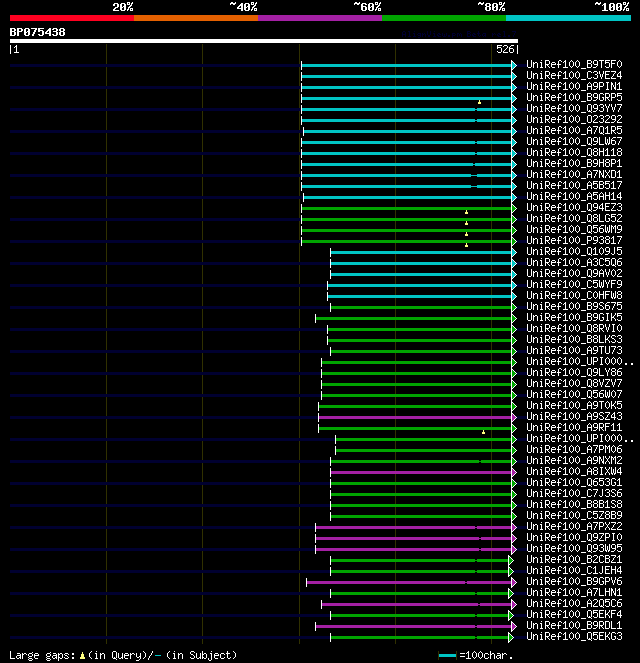Select UniRef100_Q8RVI0 label
The width and height of the screenshot is (640, 663).
[x=574, y=328]
